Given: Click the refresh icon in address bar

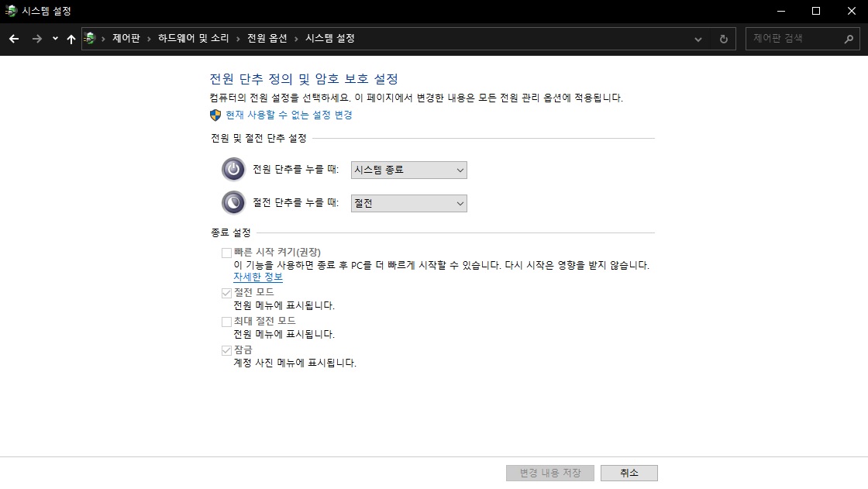Looking at the screenshot, I should point(723,39).
